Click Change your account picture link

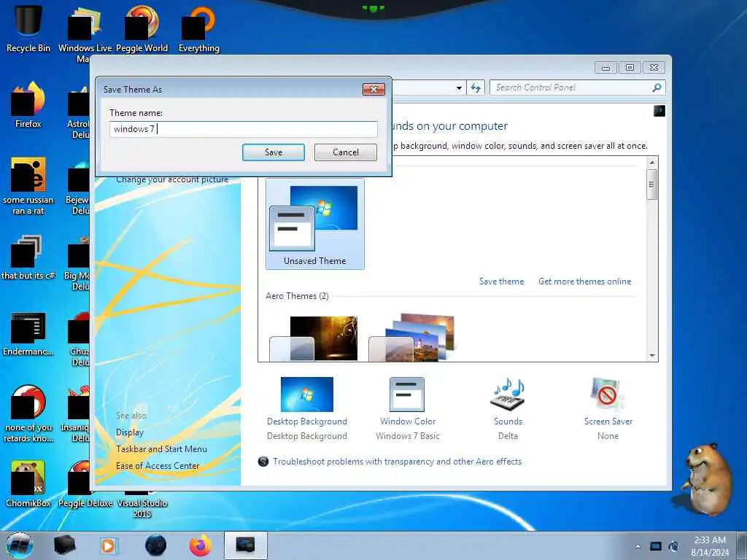click(172, 179)
